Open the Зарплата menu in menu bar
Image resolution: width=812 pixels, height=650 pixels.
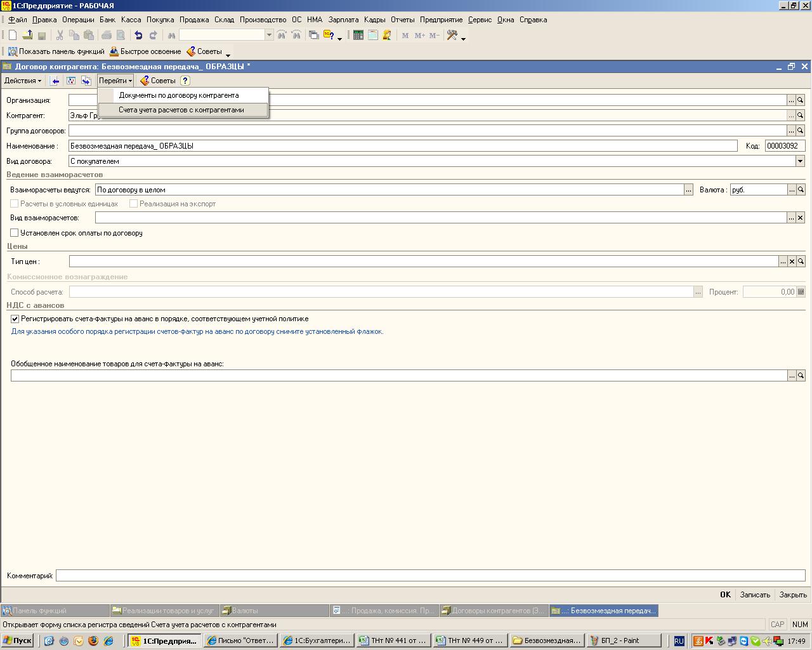(x=343, y=20)
